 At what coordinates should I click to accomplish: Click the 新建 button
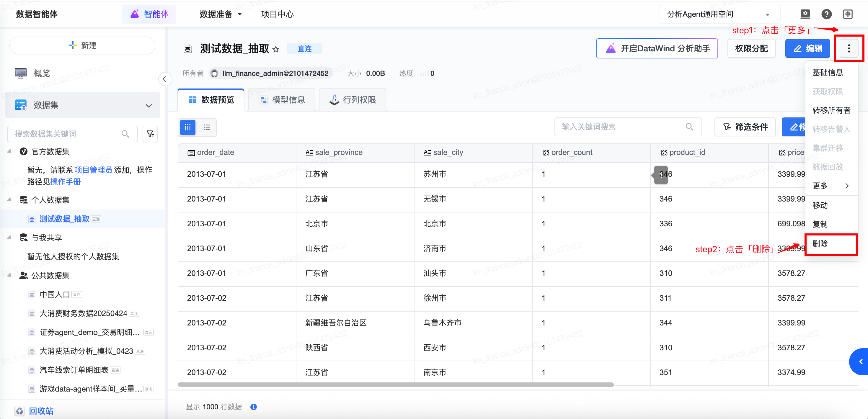(82, 45)
